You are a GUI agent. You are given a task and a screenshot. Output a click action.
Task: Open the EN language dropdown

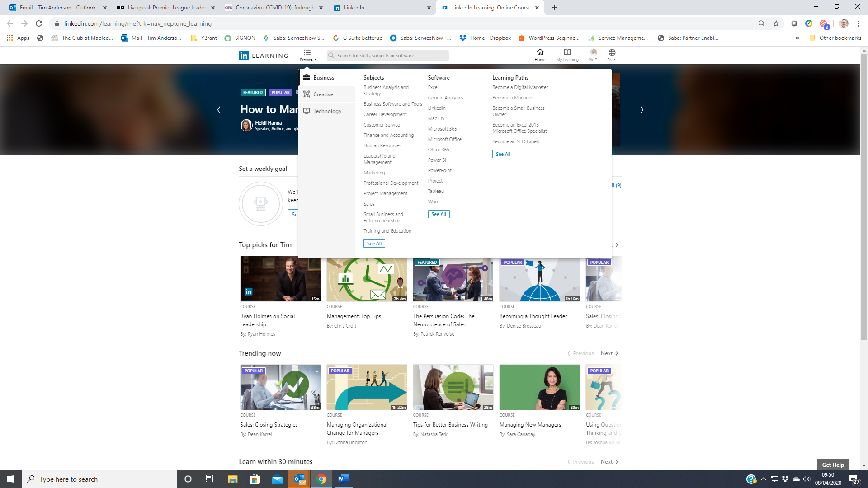pos(612,55)
